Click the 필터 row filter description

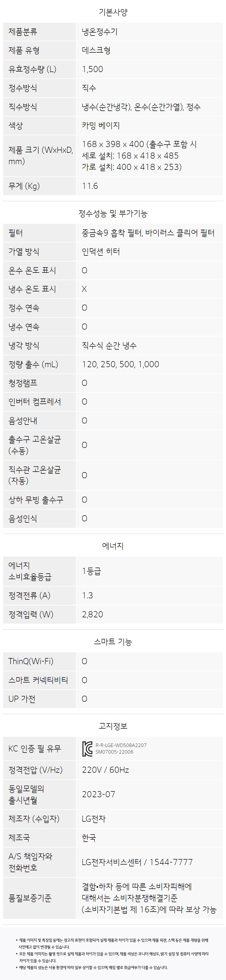(148, 233)
